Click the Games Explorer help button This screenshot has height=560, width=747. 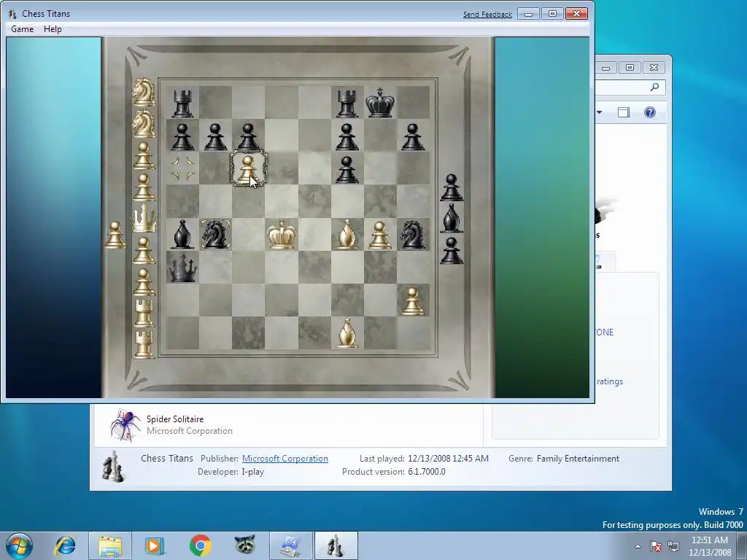tap(650, 112)
